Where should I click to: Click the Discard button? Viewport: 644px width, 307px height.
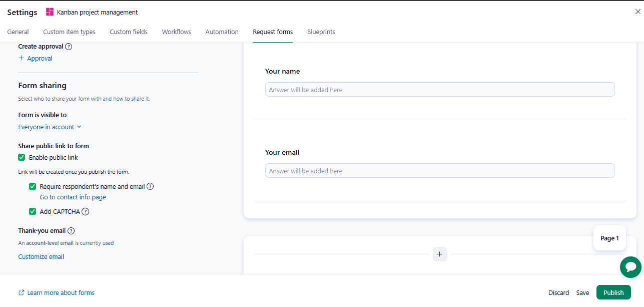coord(558,292)
